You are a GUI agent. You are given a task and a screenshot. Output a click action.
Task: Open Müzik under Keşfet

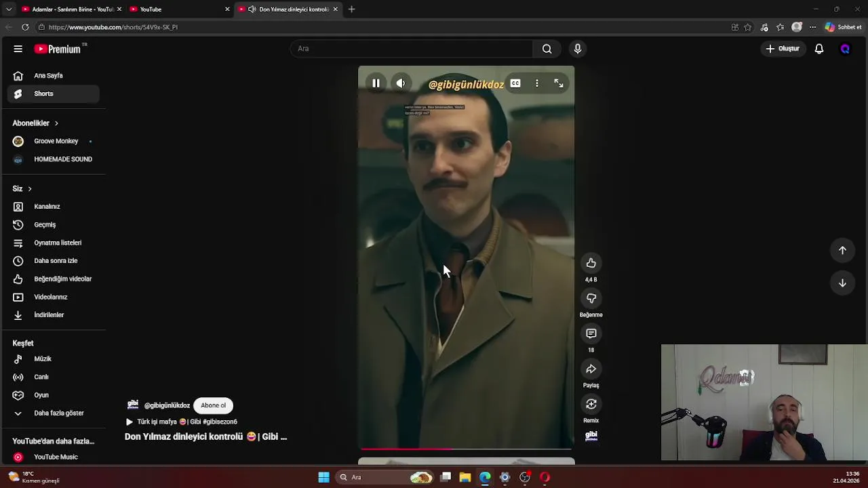coord(54,359)
